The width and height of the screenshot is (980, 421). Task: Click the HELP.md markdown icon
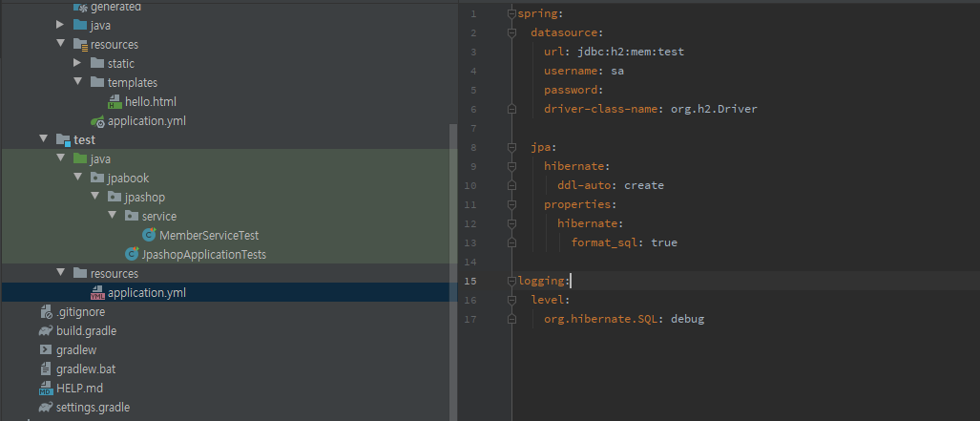click(46, 388)
